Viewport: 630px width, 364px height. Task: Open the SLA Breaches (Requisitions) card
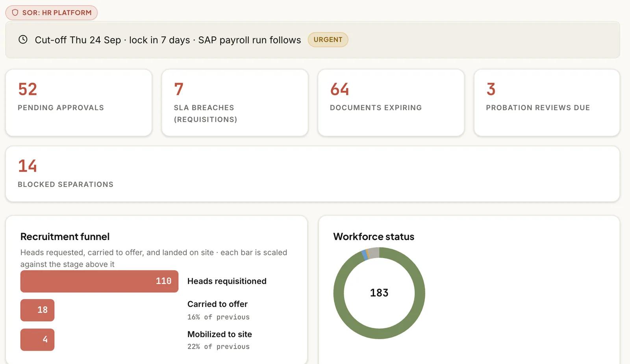pos(235,103)
